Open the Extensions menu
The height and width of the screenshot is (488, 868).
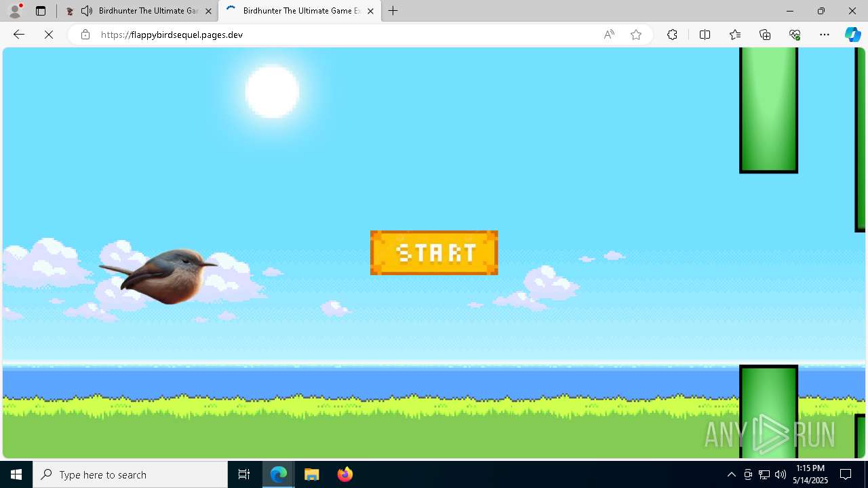point(672,35)
